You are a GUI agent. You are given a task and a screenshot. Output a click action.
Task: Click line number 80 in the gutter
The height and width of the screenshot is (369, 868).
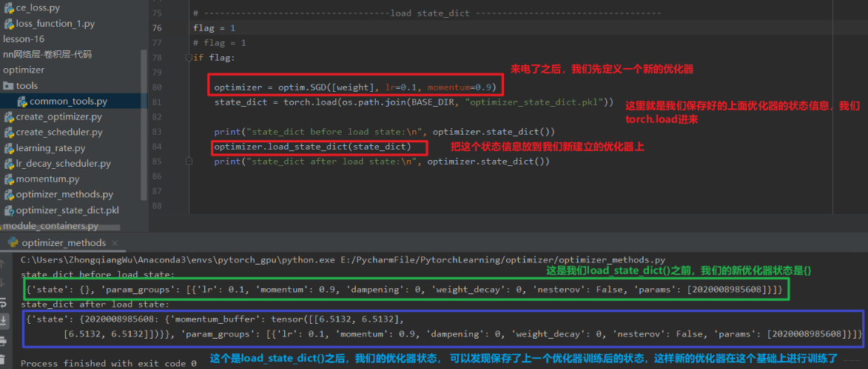tap(157, 87)
